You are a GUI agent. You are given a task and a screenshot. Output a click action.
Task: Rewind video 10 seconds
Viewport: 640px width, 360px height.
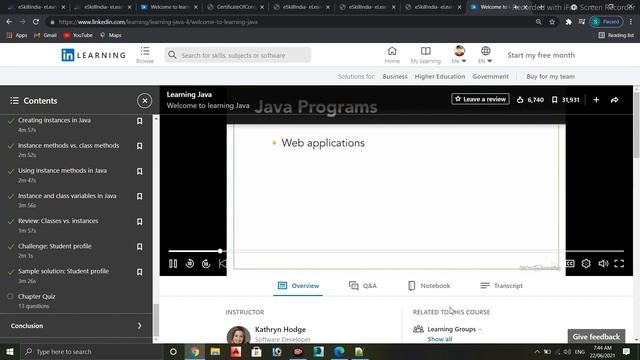[x=190, y=264]
